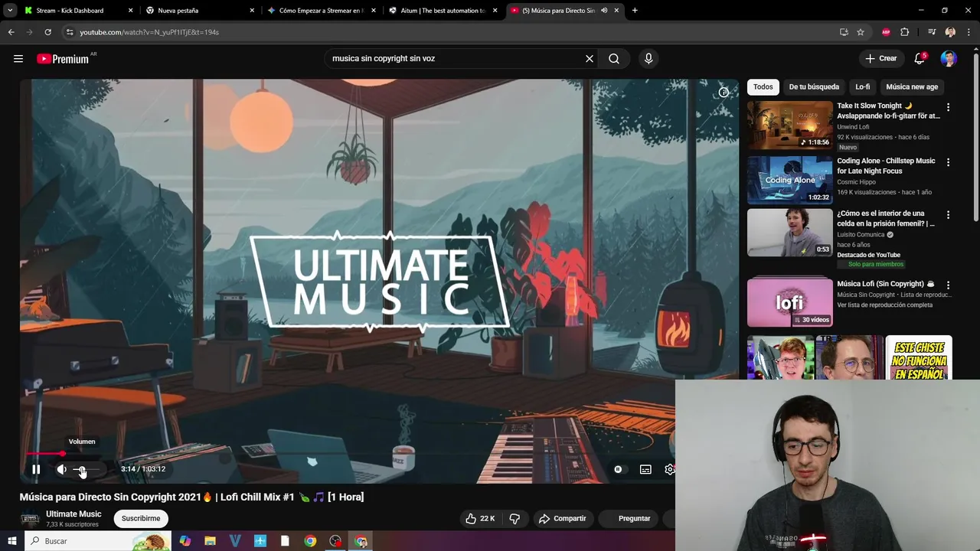The image size is (980, 551).
Task: Toggle subtitles in the player
Action: tap(645, 469)
